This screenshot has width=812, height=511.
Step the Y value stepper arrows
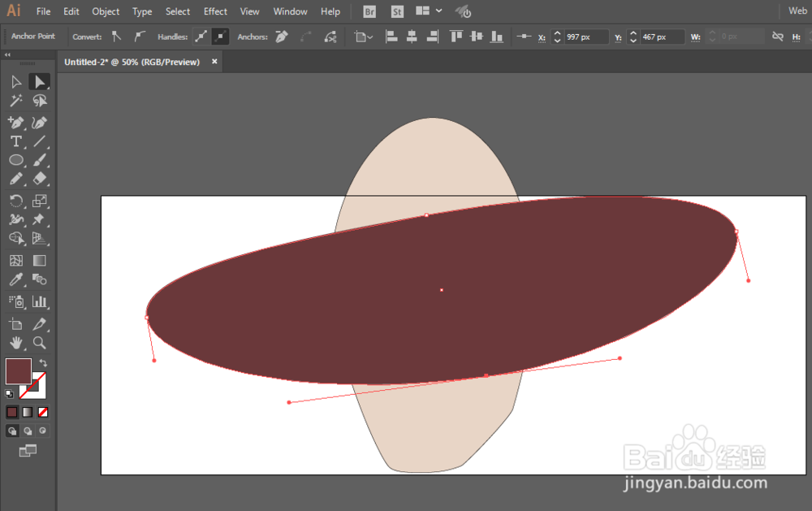(x=633, y=37)
